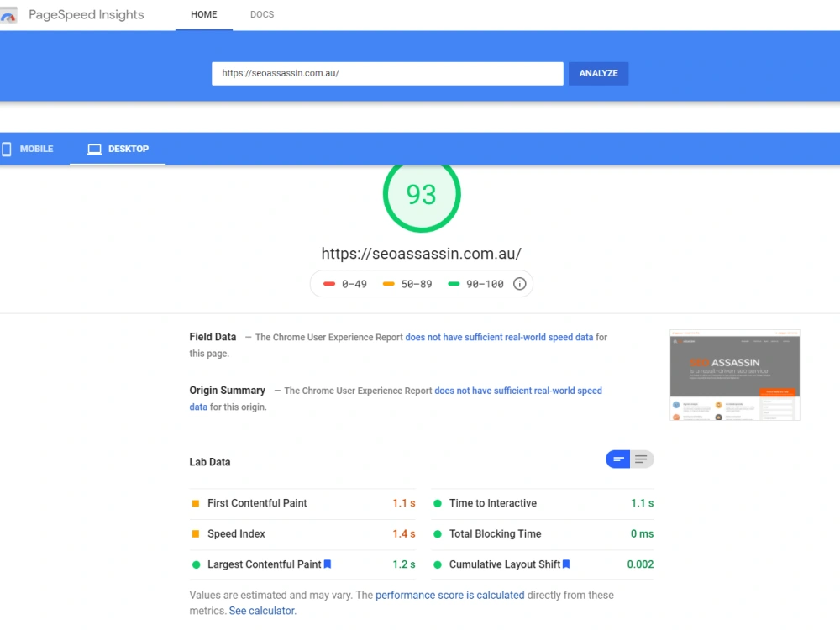
Task: Click bookmark icon next to Cumulative Layout Shift
Action: coord(566,564)
